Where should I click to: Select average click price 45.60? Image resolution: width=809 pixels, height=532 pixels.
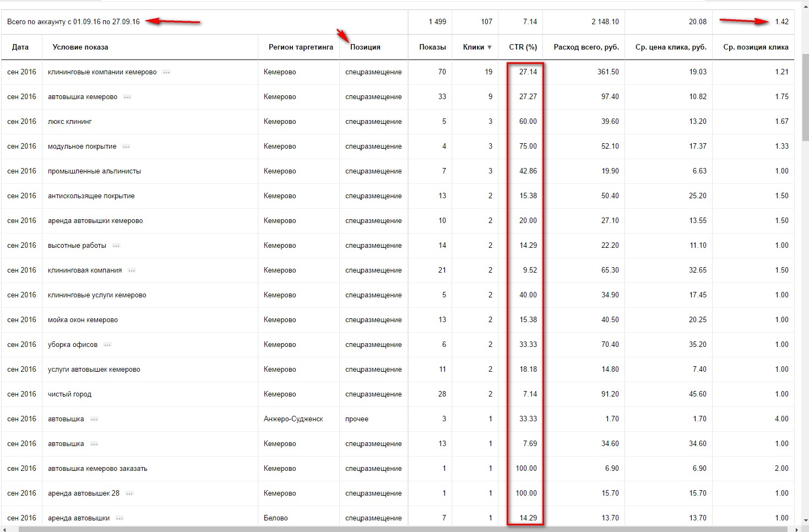(698, 394)
